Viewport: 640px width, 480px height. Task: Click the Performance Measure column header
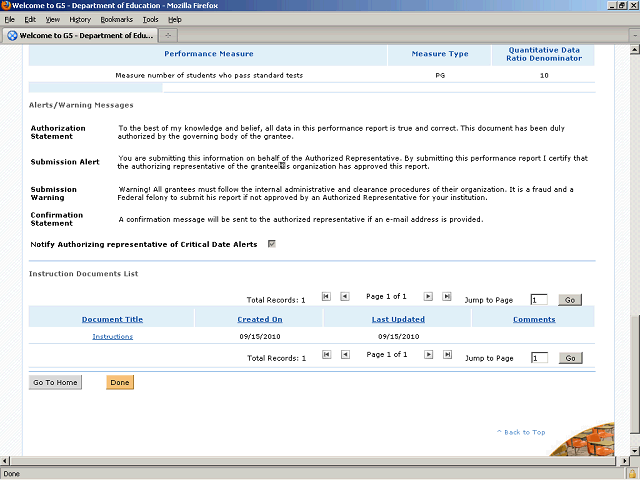[209, 54]
